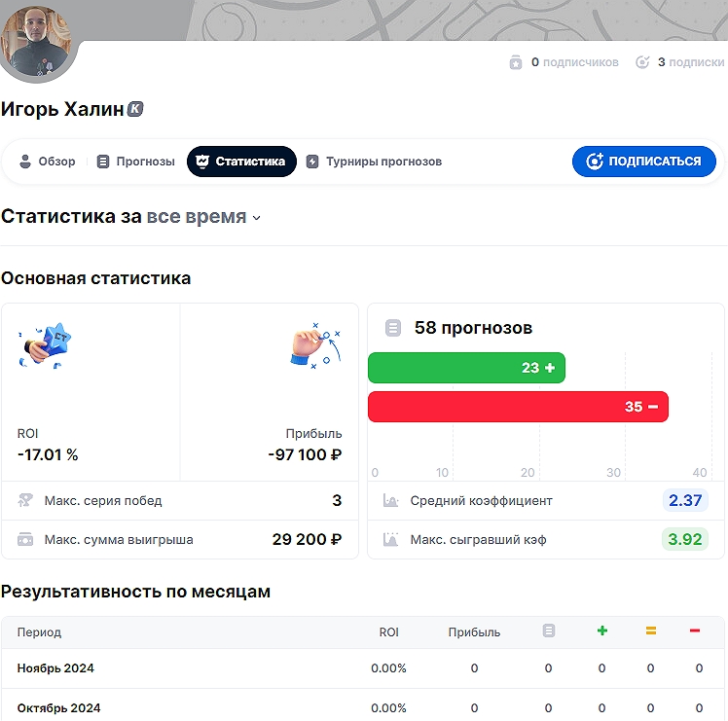
Task: Expand the 'все время' period dropdown
Action: coord(203,217)
